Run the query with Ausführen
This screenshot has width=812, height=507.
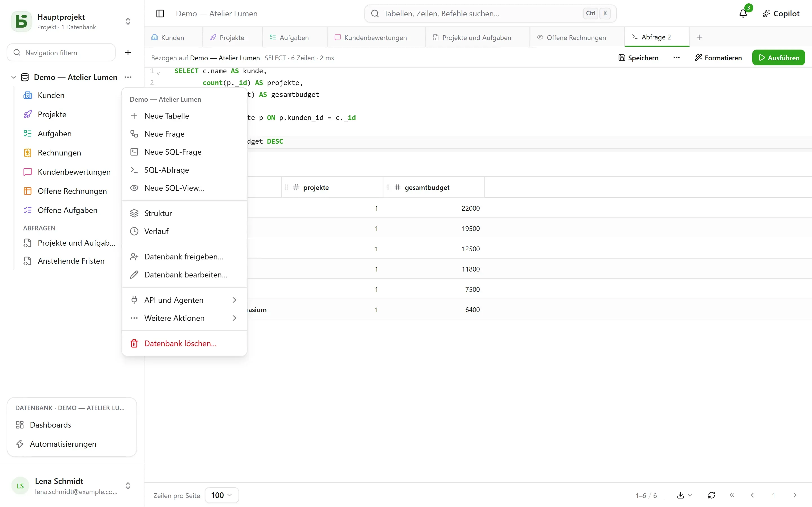click(778, 58)
